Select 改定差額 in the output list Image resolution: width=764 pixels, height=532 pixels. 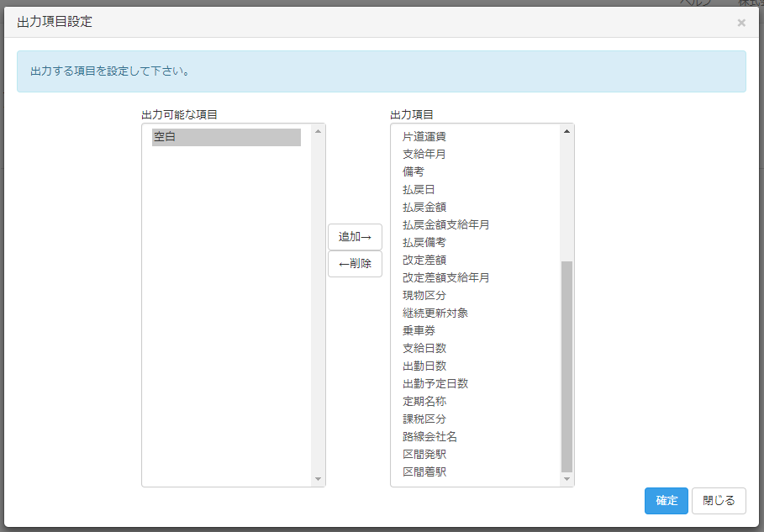tap(424, 260)
